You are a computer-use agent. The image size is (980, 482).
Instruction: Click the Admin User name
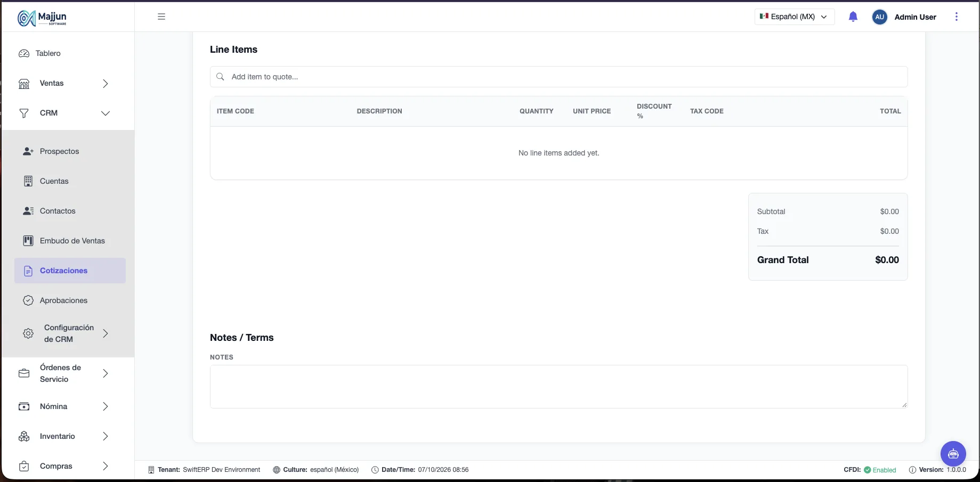click(915, 17)
